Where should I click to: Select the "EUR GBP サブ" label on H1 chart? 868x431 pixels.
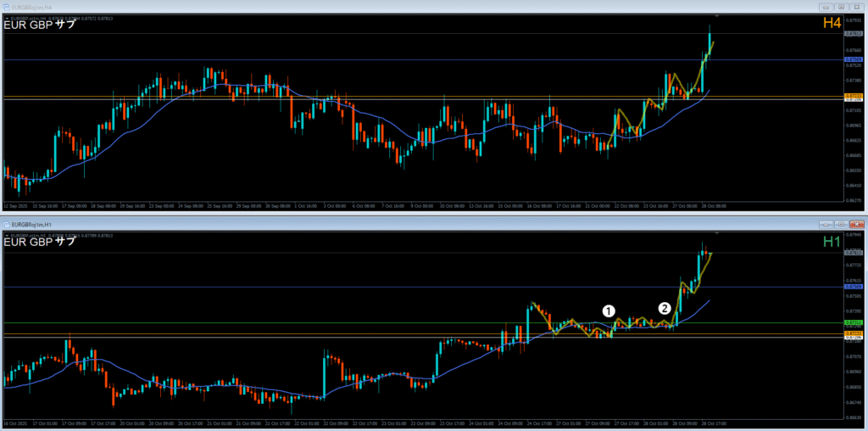pos(40,242)
